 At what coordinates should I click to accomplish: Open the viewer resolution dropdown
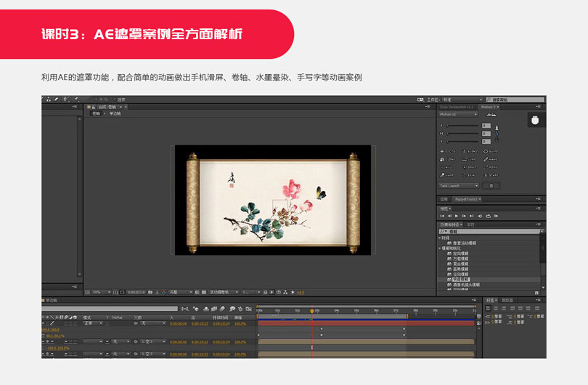pyautogui.click(x=181, y=292)
